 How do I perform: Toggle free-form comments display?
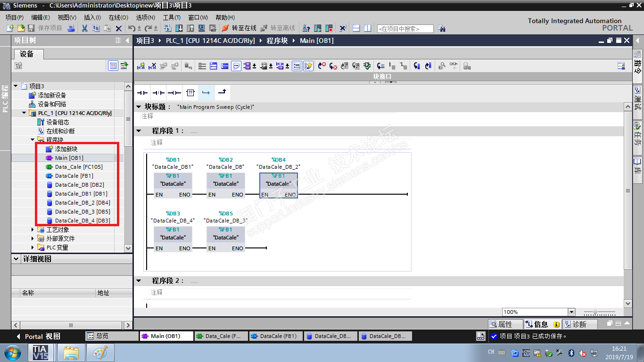tap(236, 66)
